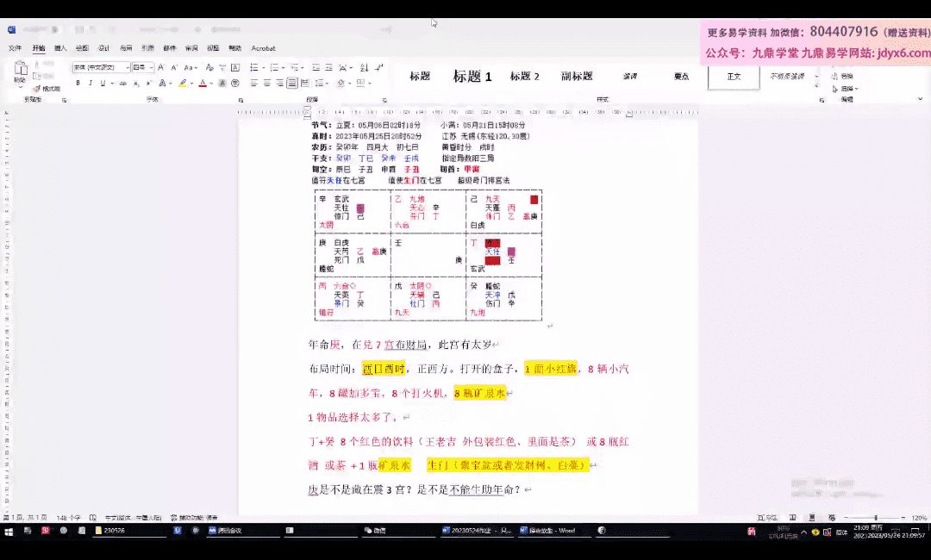Open the font name dropdown

point(128,67)
